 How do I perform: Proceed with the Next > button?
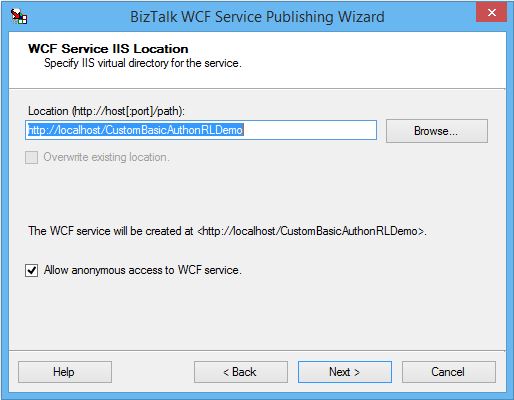pyautogui.click(x=345, y=372)
